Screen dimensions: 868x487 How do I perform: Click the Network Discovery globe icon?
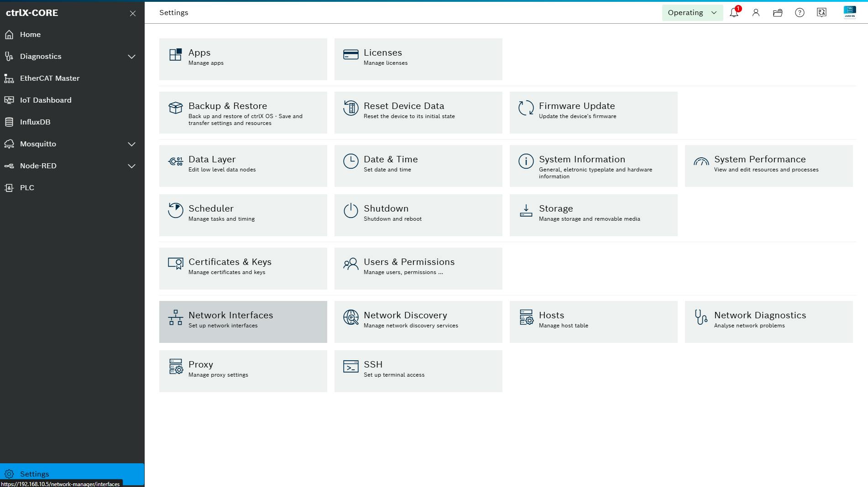(351, 317)
